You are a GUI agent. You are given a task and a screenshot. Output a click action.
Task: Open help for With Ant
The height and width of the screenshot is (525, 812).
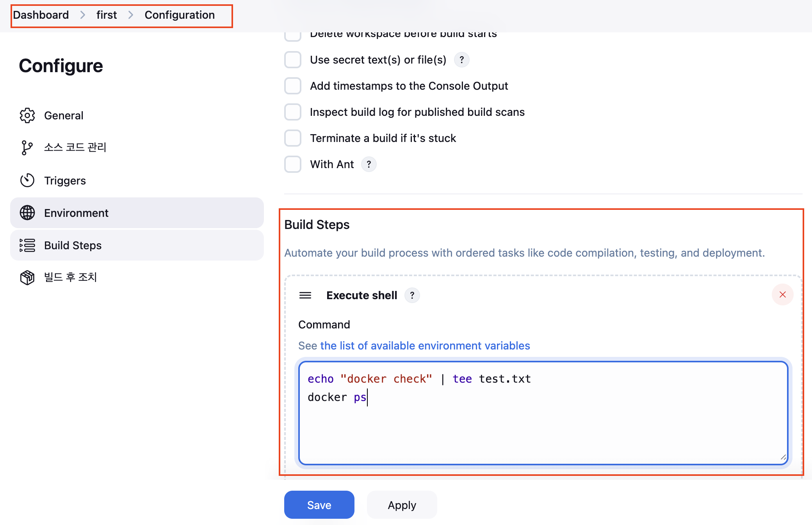click(369, 164)
